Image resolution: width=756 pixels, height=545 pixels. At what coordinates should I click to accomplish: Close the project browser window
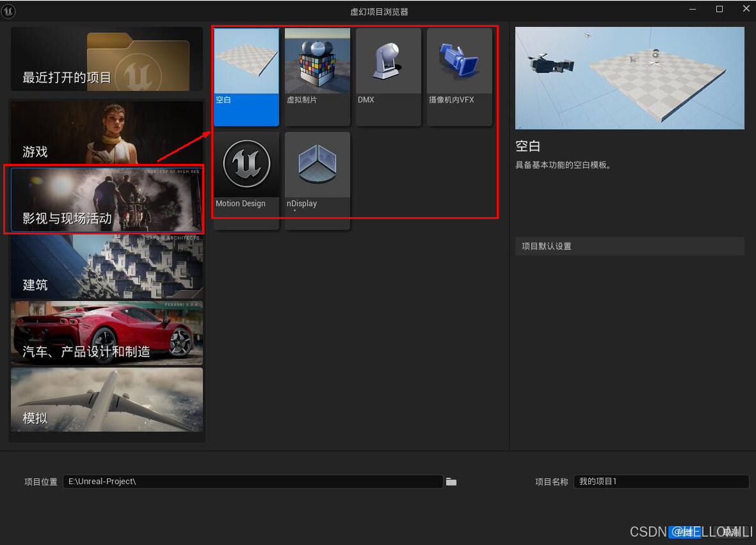(746, 9)
